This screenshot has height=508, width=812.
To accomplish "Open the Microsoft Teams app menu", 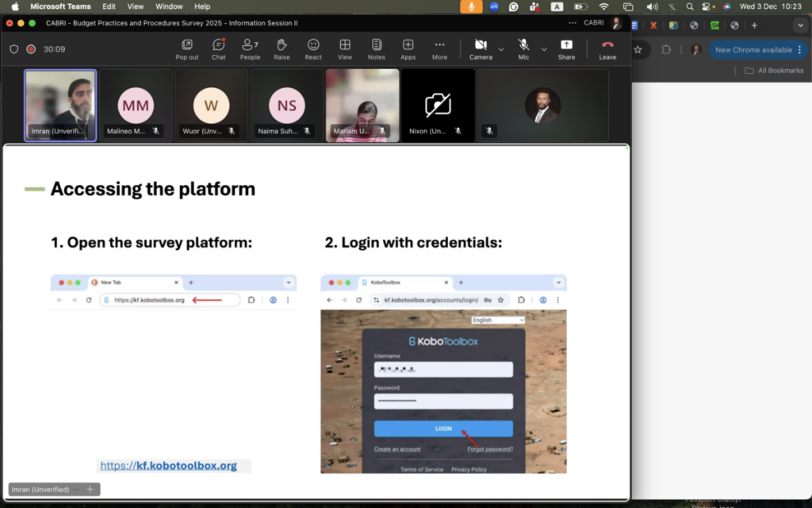I will (x=60, y=6).
